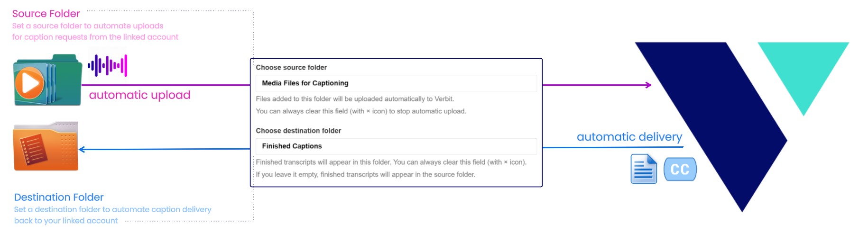The width and height of the screenshot is (868, 233).
Task: Open the source folder field showing Media Files for Captioning
Action: (396, 83)
